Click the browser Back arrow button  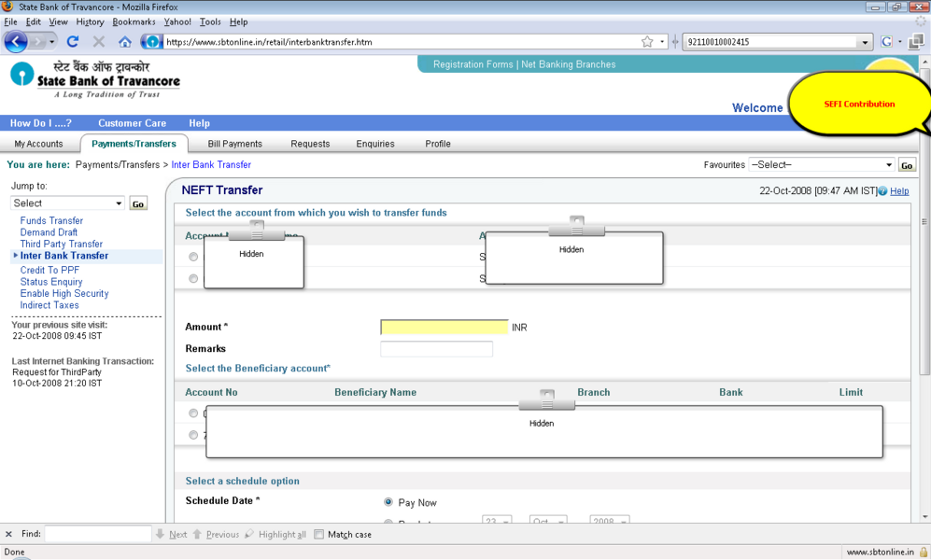pyautogui.click(x=16, y=42)
